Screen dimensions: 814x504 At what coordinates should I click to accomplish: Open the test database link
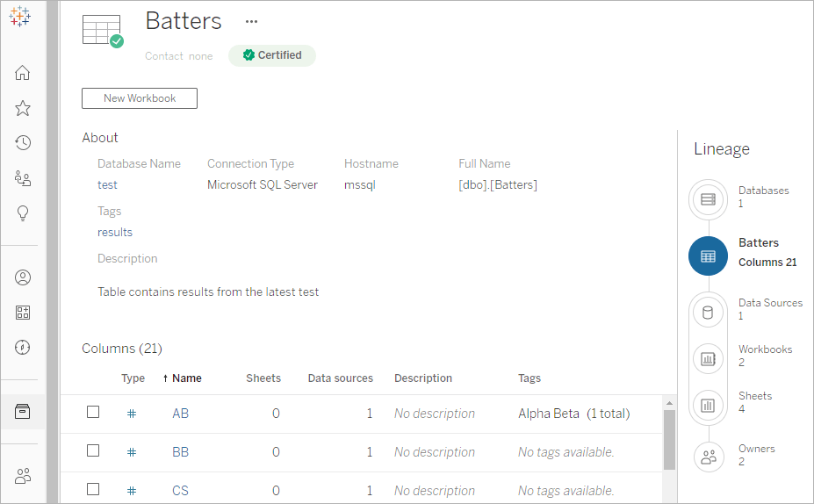point(107,184)
